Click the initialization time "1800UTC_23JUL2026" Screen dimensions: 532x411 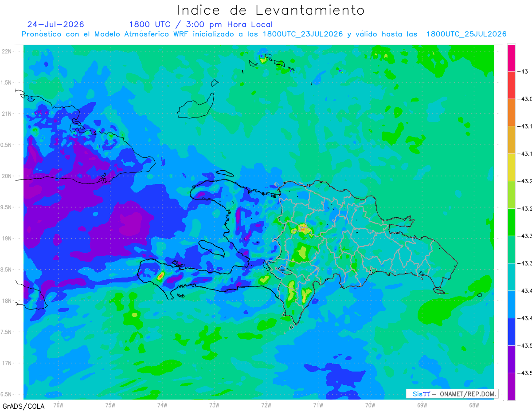pyautogui.click(x=303, y=34)
